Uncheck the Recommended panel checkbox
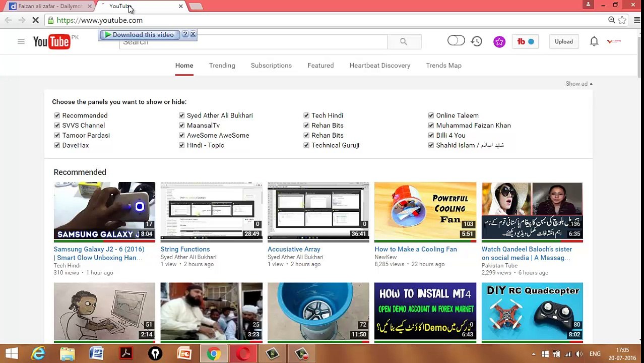The image size is (644, 363). click(x=57, y=115)
